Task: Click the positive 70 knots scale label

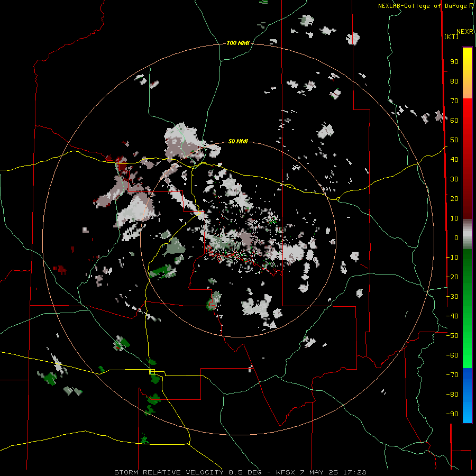Action: click(x=454, y=101)
